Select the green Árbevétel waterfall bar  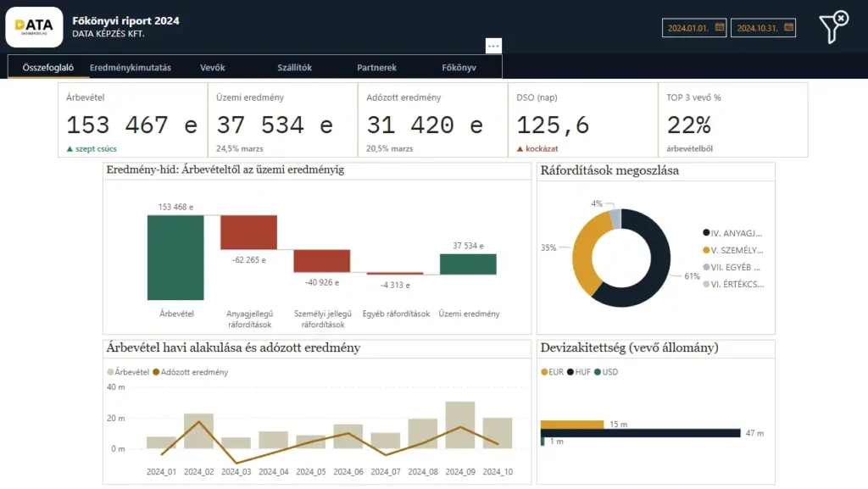click(175, 258)
